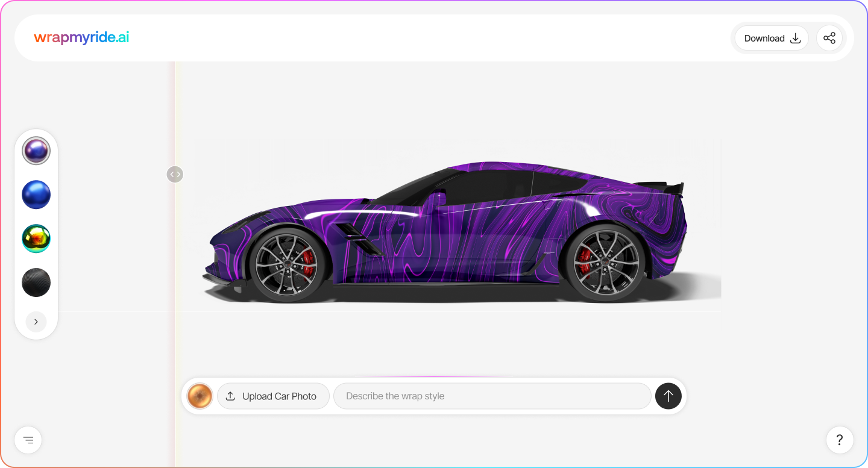Apply the iridescent rainbow chrome wrap preset
The width and height of the screenshot is (868, 468).
36,238
